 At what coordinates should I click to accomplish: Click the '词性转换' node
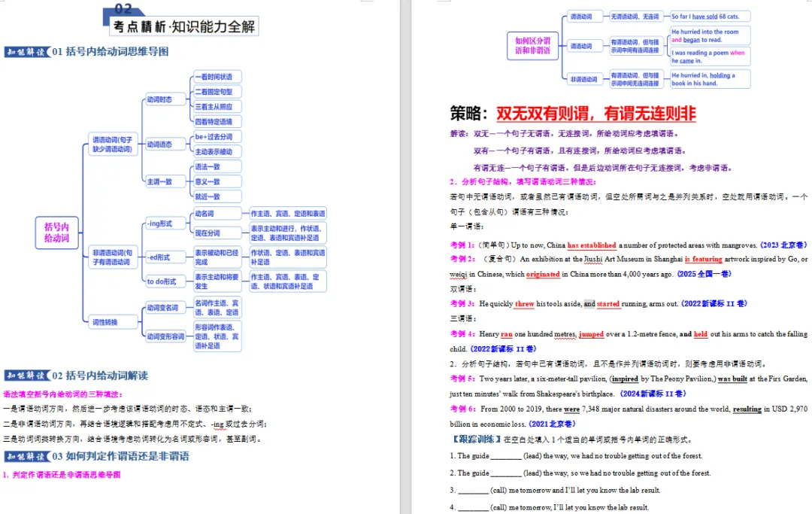(112, 322)
